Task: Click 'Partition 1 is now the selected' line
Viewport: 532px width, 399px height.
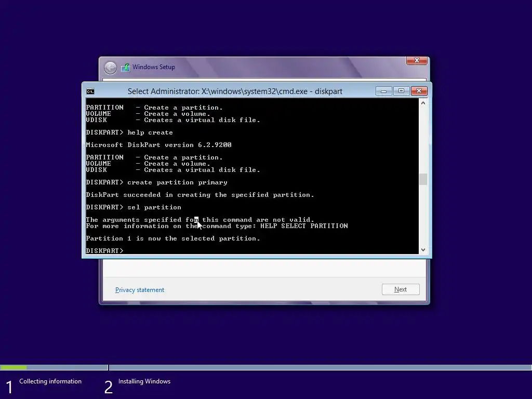Action: coord(173,238)
